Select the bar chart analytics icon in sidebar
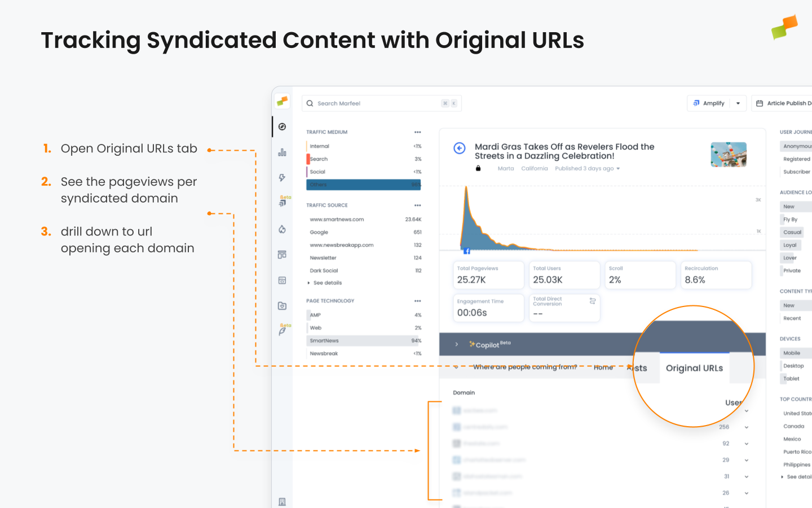The width and height of the screenshot is (812, 508). 283,151
